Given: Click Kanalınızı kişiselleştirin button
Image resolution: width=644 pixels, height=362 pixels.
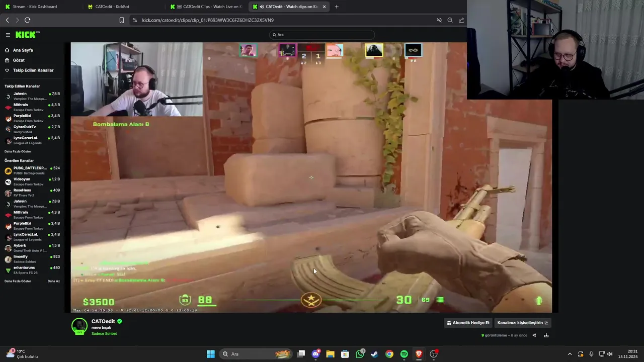Looking at the screenshot, I should coord(522,323).
